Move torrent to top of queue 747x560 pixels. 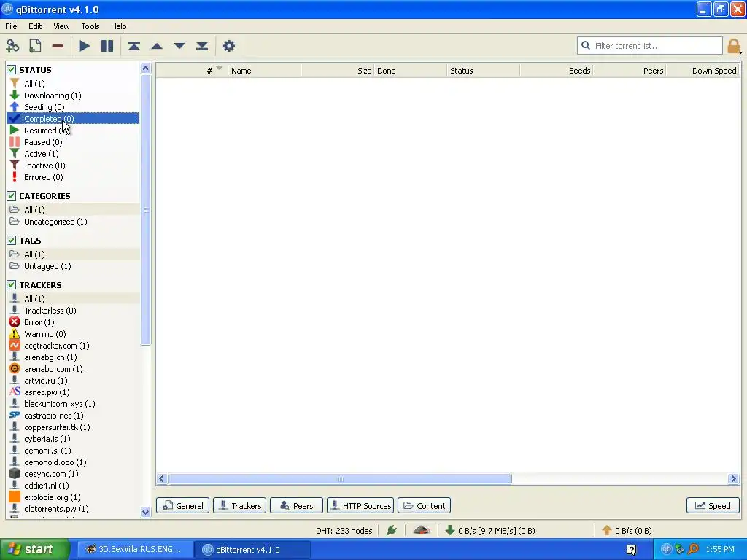(134, 46)
